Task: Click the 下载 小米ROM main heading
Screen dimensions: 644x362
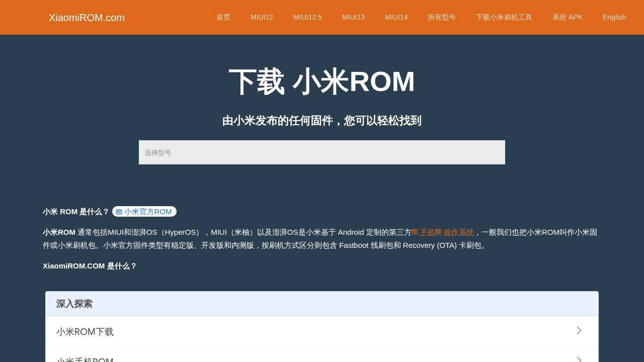Action: (x=322, y=82)
